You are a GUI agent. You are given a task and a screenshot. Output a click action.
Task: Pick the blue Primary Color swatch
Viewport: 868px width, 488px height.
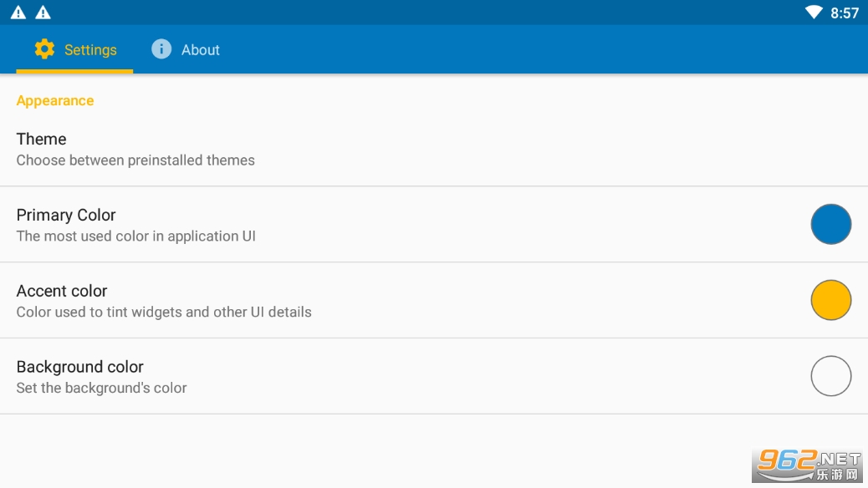point(830,224)
